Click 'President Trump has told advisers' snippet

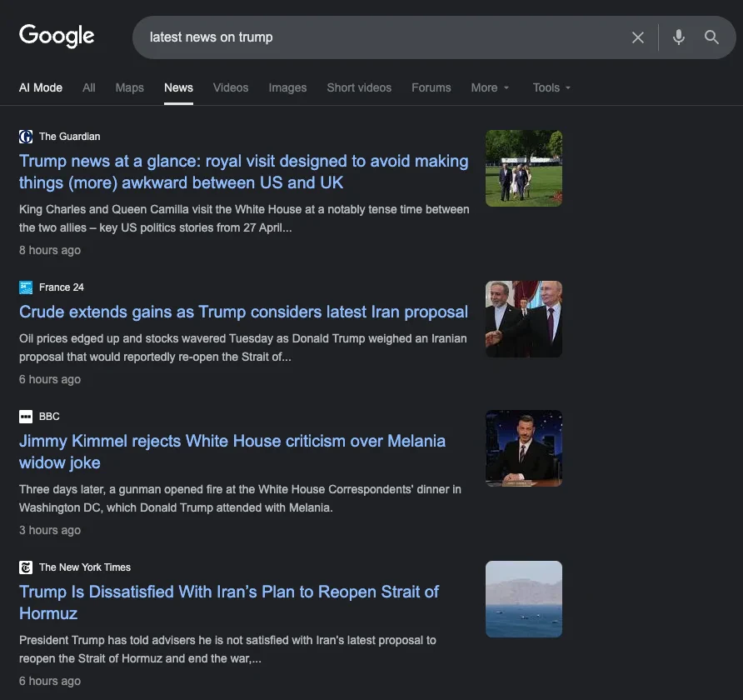tap(227, 649)
